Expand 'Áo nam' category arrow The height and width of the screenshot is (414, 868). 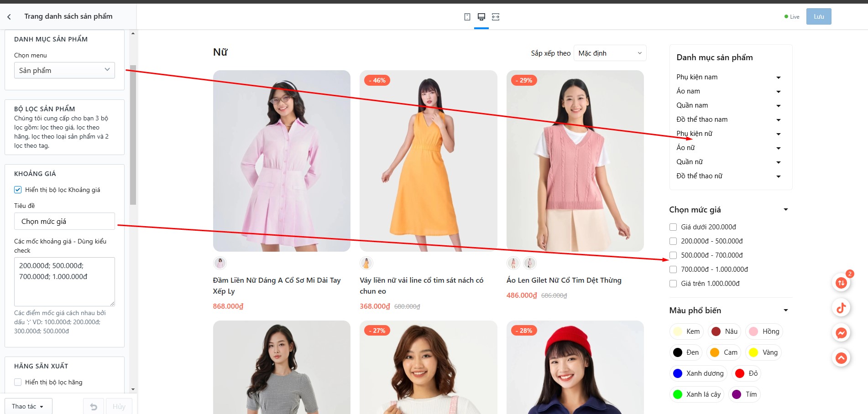click(x=779, y=92)
